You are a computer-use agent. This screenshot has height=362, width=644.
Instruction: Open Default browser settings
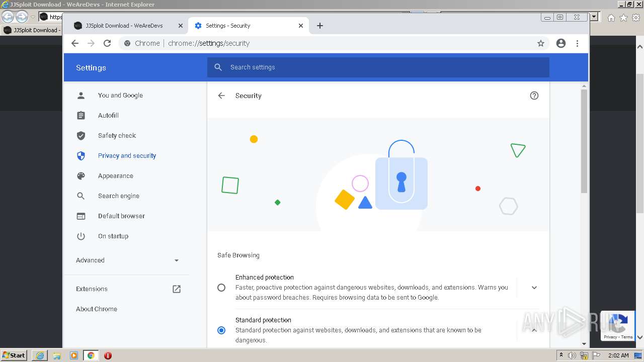tap(121, 216)
